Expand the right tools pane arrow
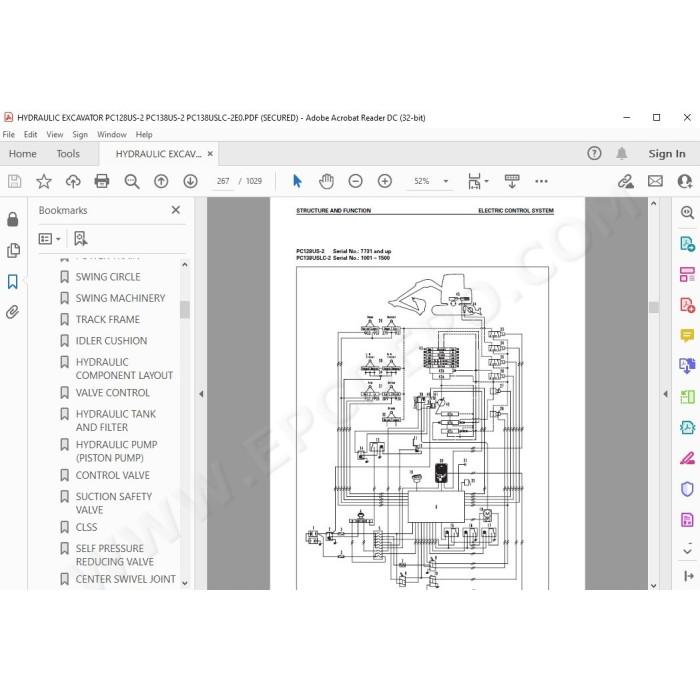700x700 pixels. [666, 394]
